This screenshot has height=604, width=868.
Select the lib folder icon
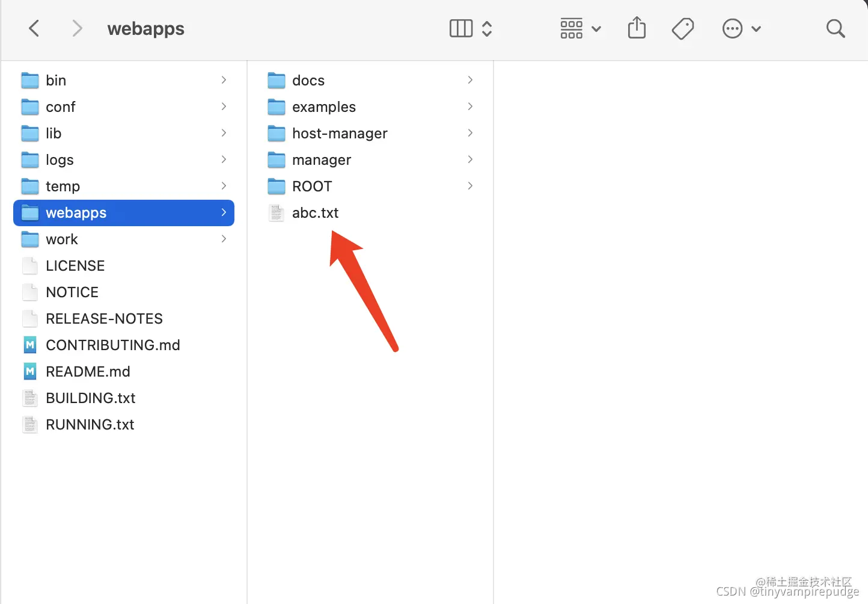click(x=30, y=133)
